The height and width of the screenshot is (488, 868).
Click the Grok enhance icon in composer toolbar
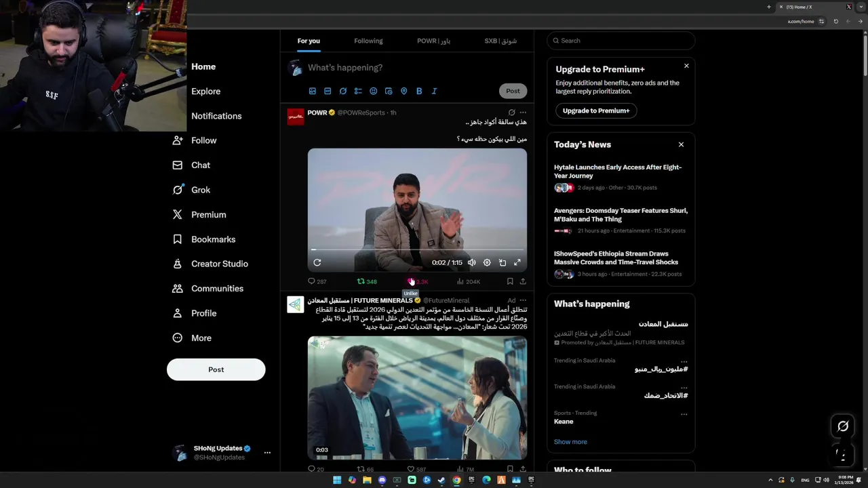(343, 91)
